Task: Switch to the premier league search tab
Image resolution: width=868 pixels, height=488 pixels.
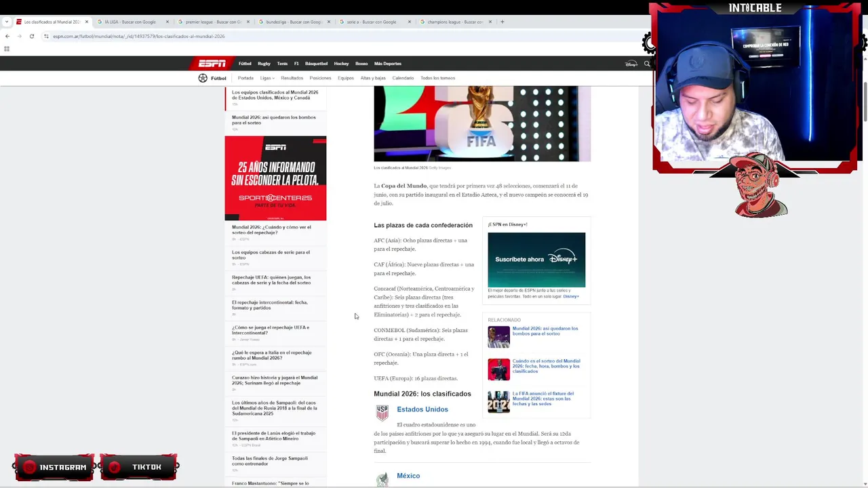Action: click(x=214, y=22)
